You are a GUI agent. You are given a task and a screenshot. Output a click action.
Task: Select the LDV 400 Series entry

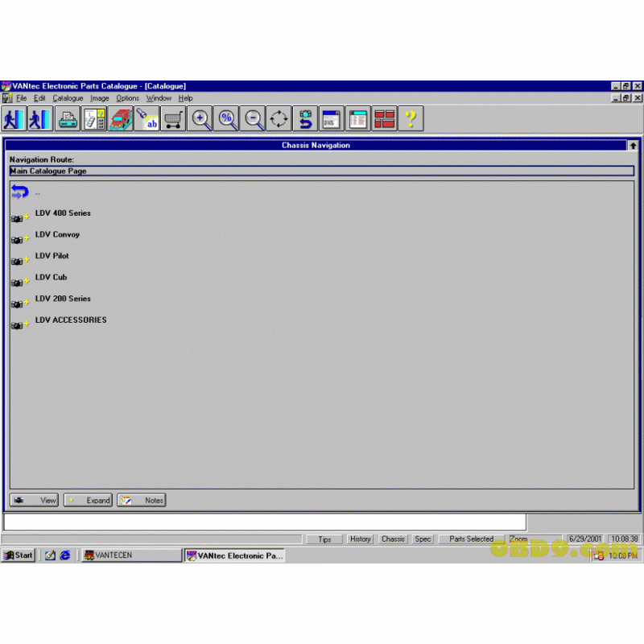63,213
